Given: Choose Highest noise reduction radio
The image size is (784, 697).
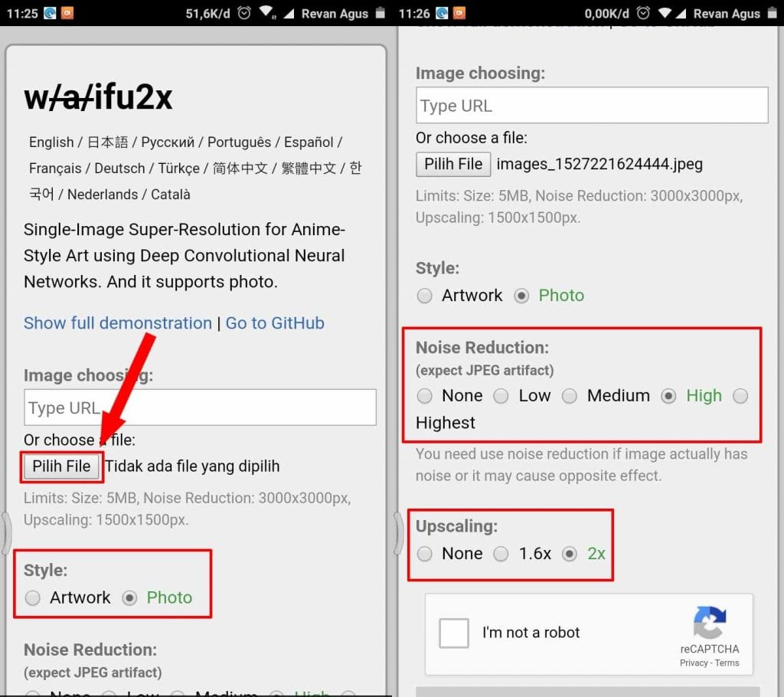Looking at the screenshot, I should coord(740,396).
